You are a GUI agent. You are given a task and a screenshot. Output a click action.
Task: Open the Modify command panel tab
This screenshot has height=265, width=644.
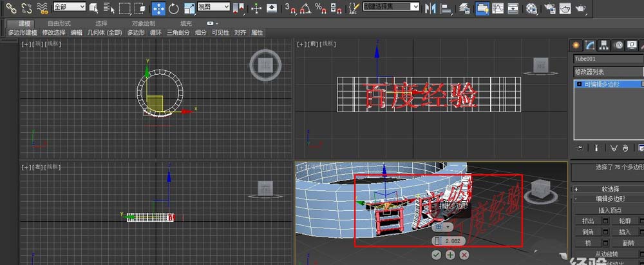tap(590, 45)
